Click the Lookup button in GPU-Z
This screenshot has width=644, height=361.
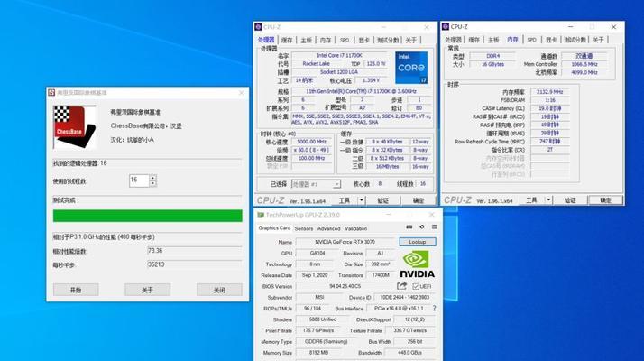(418, 242)
